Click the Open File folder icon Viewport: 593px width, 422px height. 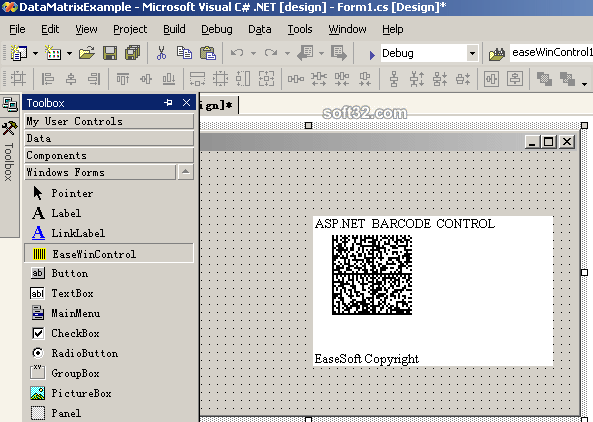87,53
